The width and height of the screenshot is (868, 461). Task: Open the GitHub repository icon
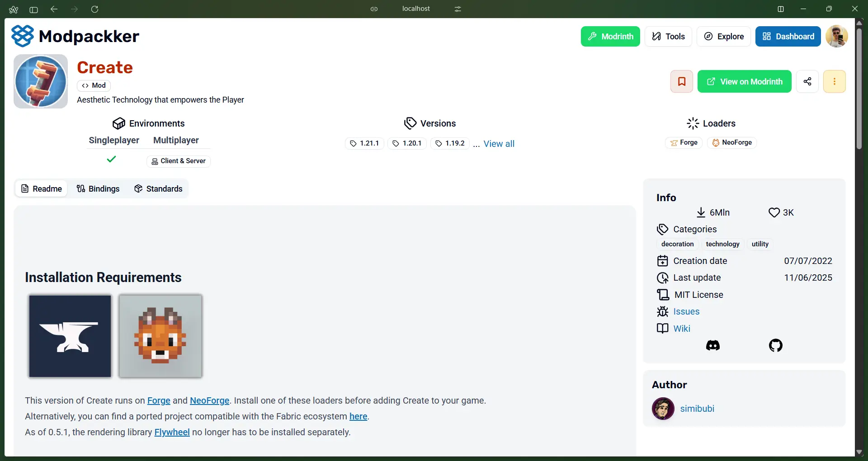(x=776, y=346)
